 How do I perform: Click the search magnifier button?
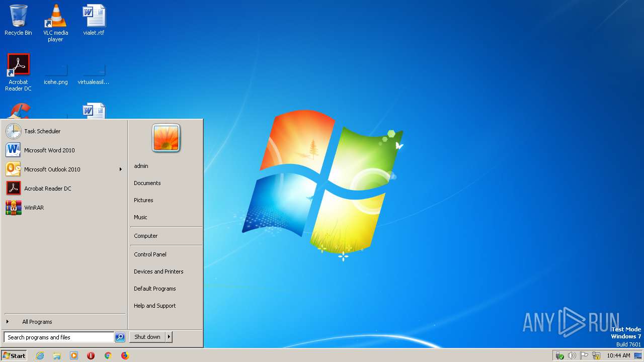[x=120, y=337]
